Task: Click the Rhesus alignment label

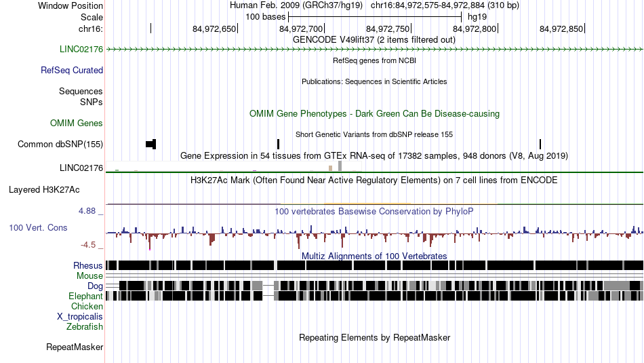Action: click(x=87, y=265)
